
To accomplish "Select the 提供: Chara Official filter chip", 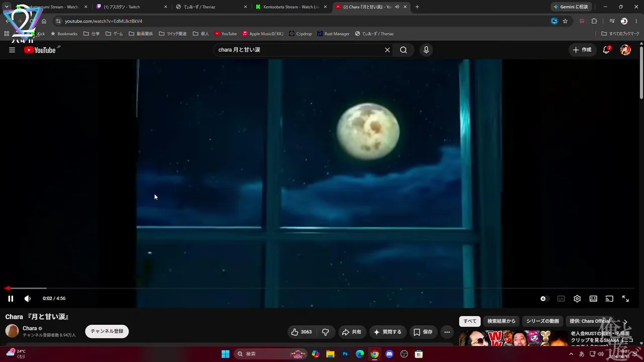I will [x=590, y=321].
